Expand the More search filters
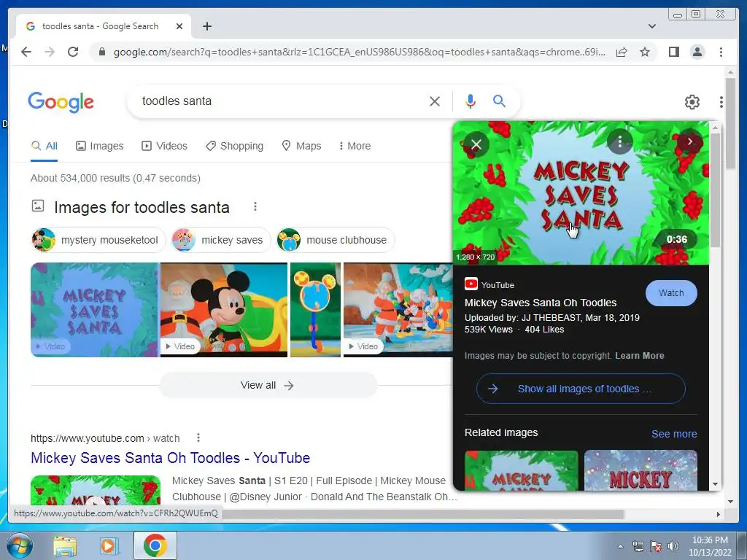Viewport: 747px width, 560px height. (355, 146)
